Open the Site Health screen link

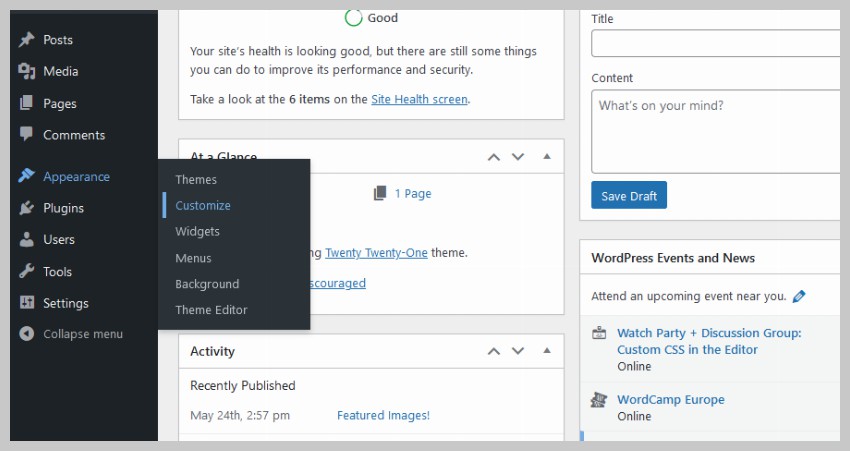pos(419,99)
